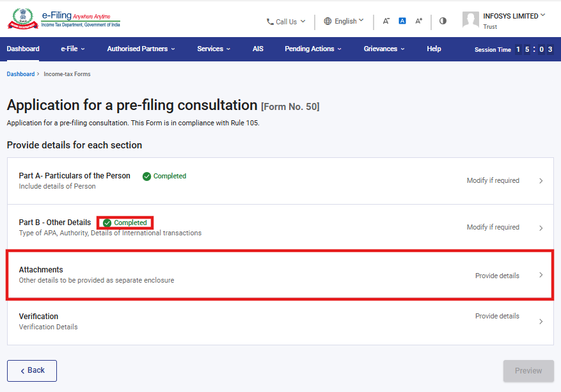Click the Back button

coord(32,370)
